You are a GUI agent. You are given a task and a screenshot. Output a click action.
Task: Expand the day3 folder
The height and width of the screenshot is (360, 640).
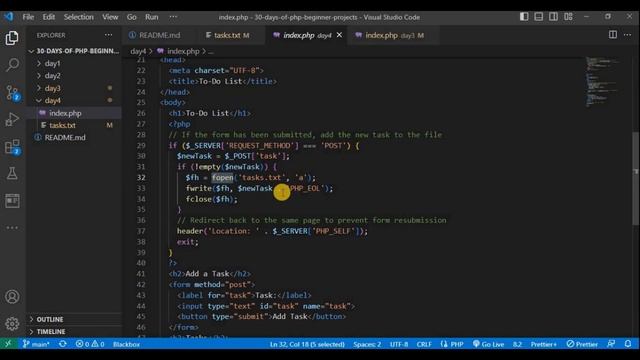(52, 88)
